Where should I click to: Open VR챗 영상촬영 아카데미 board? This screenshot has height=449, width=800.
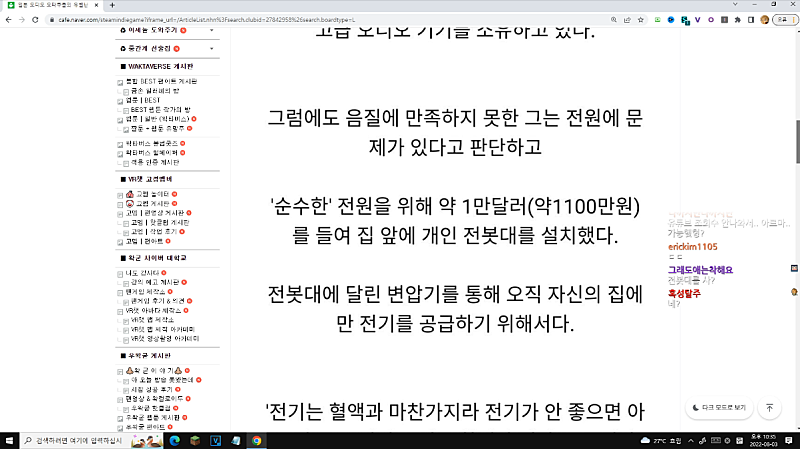click(x=165, y=339)
